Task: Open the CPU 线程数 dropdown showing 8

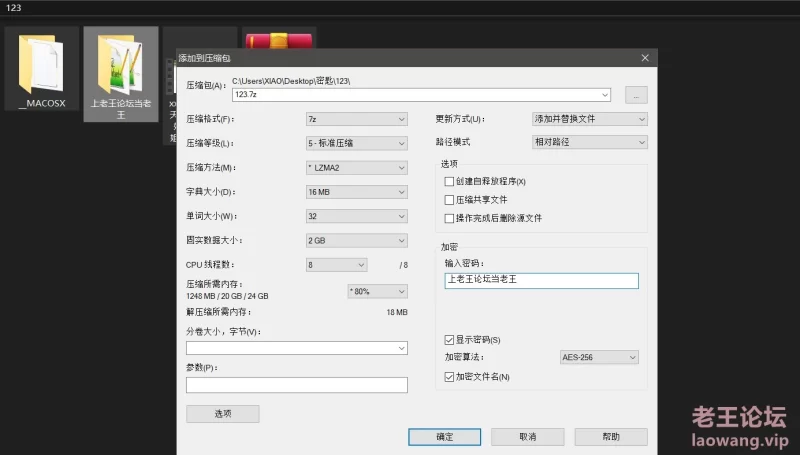Action: (336, 265)
